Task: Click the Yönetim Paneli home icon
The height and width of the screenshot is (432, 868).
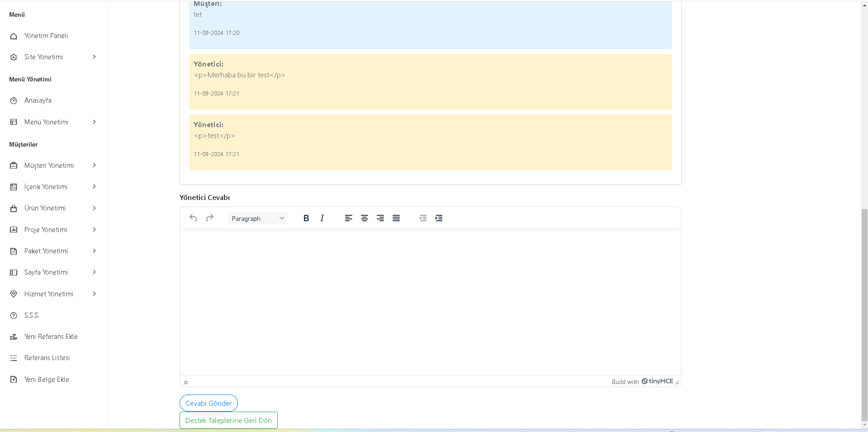Action: [x=14, y=36]
